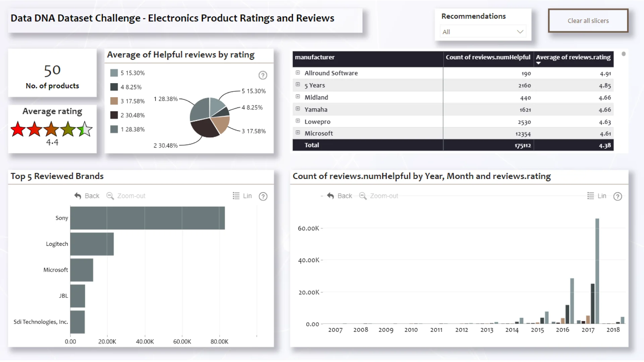The height and width of the screenshot is (362, 644).
Task: Click the sort arrow under Average of reviews.rating
Action: [x=538, y=63]
